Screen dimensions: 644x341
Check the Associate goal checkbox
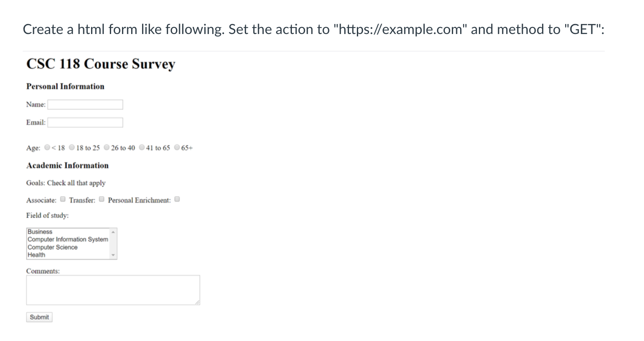pos(62,199)
